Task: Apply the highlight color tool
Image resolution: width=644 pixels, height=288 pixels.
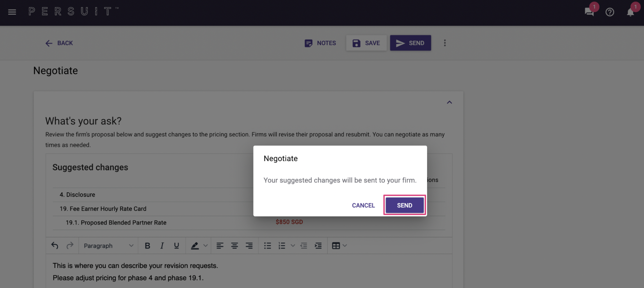Action: [195, 246]
